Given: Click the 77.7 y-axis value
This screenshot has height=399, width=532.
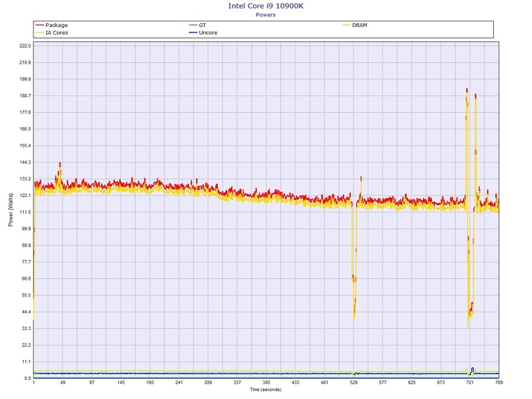Looking at the screenshot, I should pos(26,262).
